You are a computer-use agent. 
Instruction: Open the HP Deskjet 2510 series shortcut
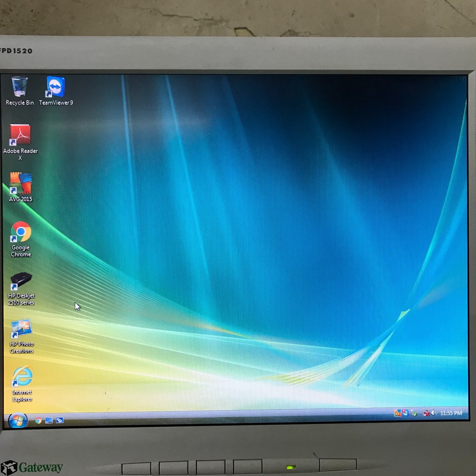pyautogui.click(x=21, y=289)
